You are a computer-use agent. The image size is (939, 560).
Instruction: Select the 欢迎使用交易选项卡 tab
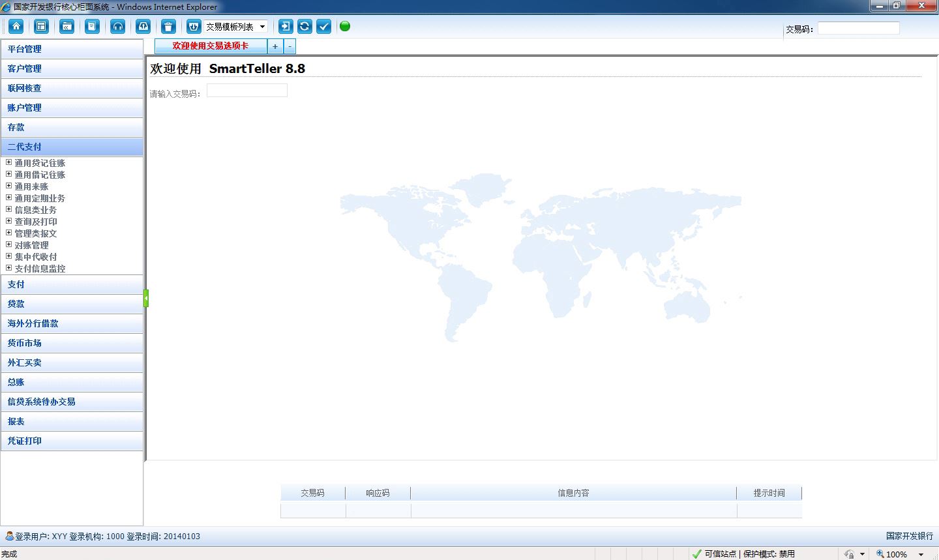click(x=211, y=46)
